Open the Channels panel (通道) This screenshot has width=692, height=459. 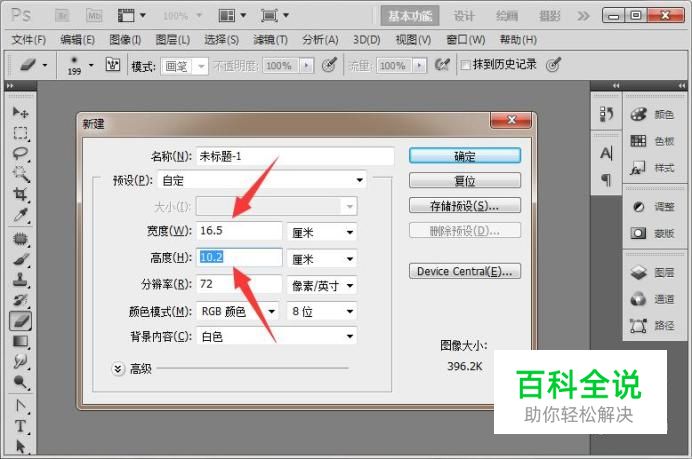coord(652,299)
